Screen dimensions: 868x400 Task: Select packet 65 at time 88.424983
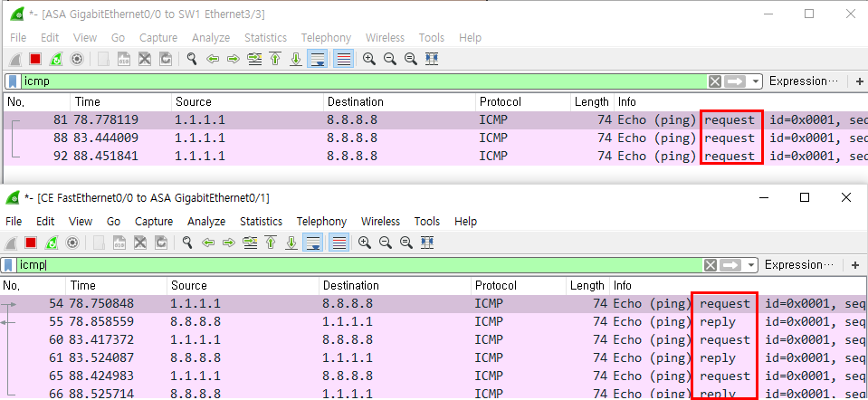(434, 376)
